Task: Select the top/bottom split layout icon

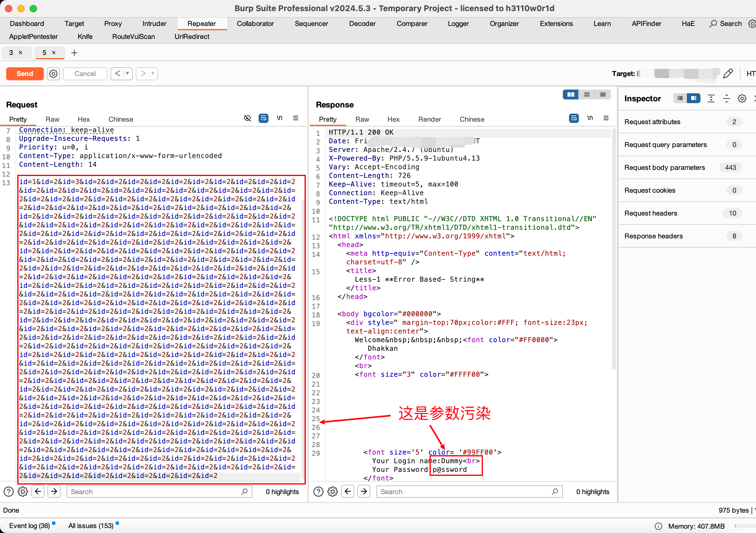Action: 587,94
